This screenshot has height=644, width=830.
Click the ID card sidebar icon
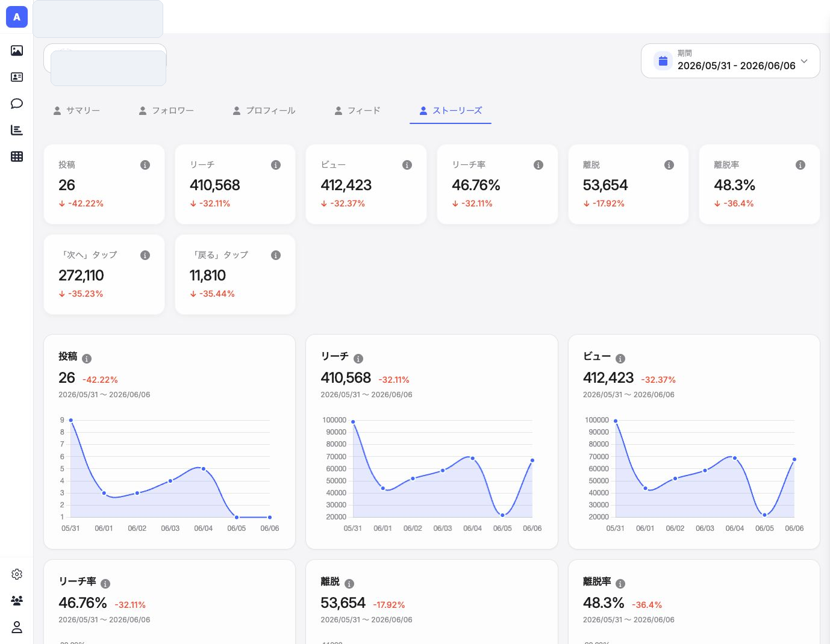[17, 77]
